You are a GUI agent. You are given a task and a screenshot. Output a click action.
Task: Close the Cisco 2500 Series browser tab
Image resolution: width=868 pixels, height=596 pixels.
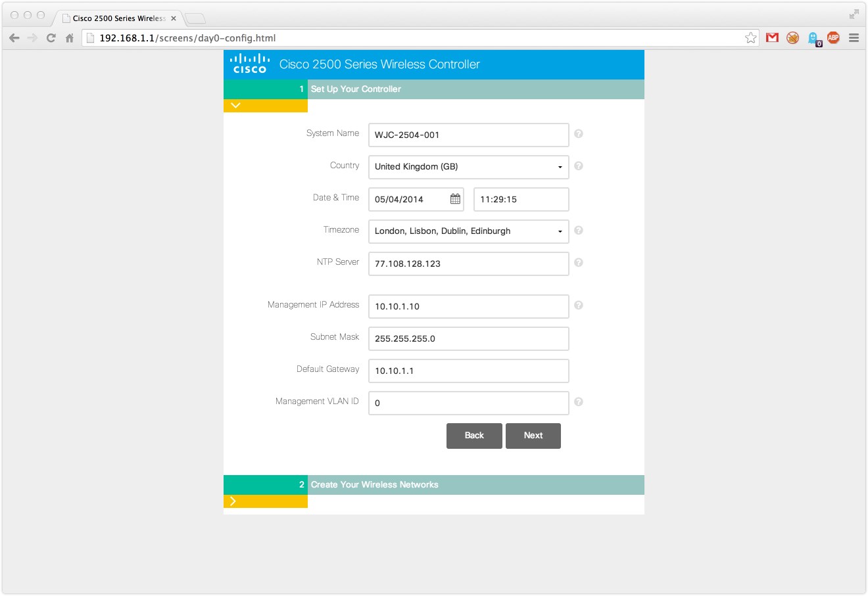coord(174,18)
